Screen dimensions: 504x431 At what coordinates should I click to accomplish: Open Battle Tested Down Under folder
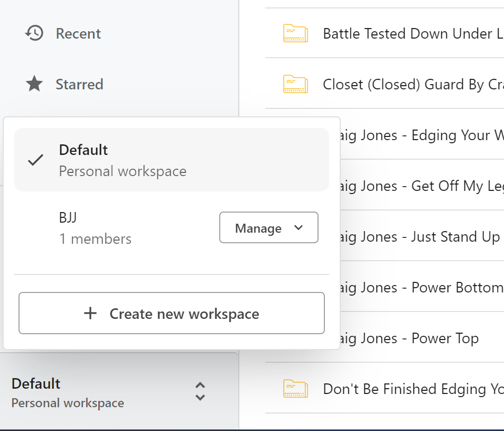385,33
